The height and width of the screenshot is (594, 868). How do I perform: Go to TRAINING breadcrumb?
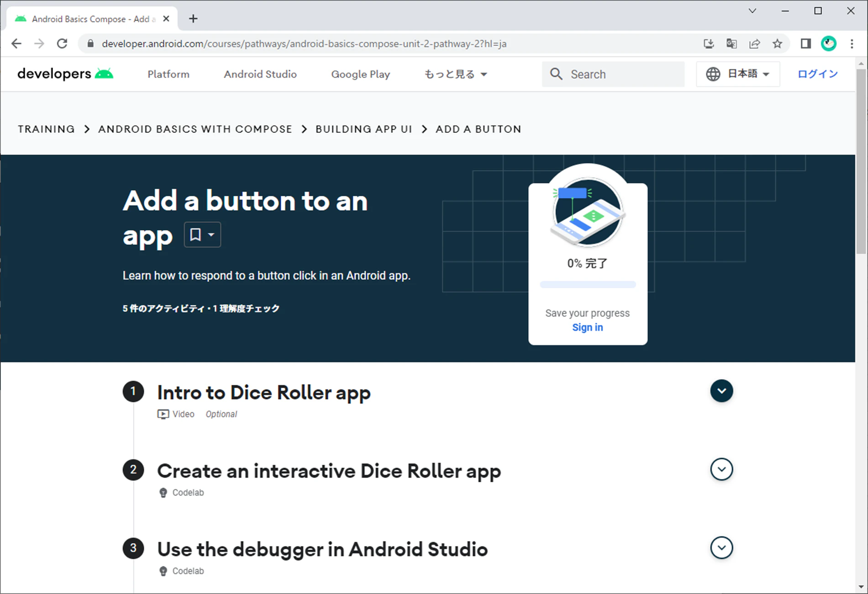(x=46, y=129)
